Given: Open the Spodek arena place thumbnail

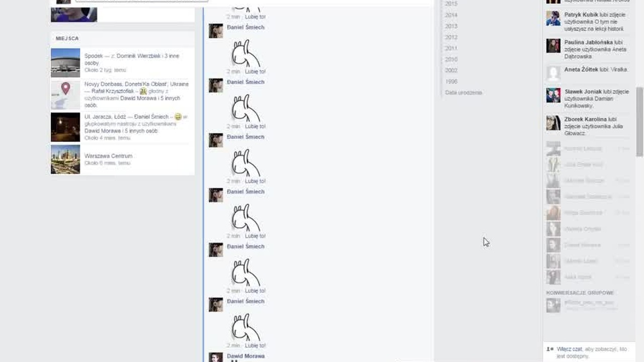Looking at the screenshot, I should (65, 63).
